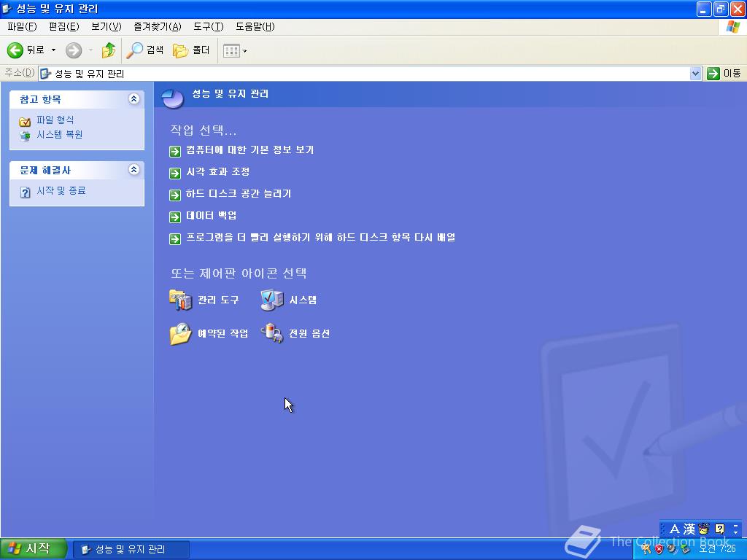Collapse the 참고 항목 panel

(x=134, y=98)
